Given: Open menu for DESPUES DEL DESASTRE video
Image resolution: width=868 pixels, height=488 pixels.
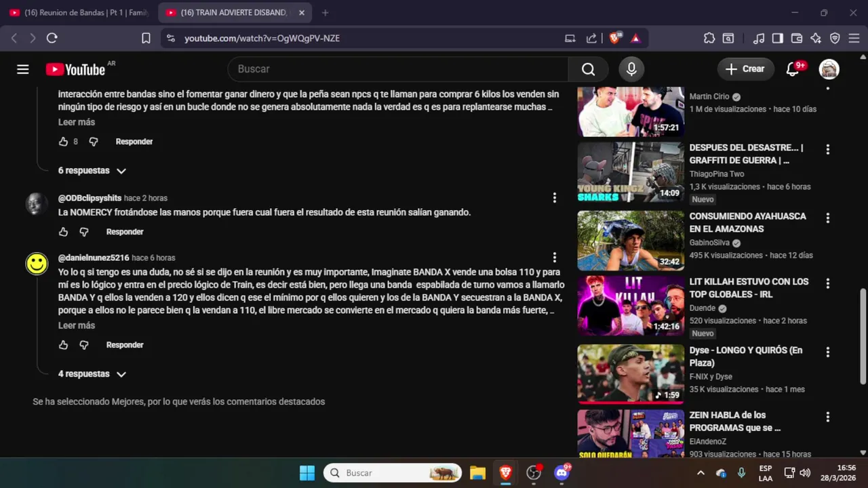Looking at the screenshot, I should [x=827, y=149].
